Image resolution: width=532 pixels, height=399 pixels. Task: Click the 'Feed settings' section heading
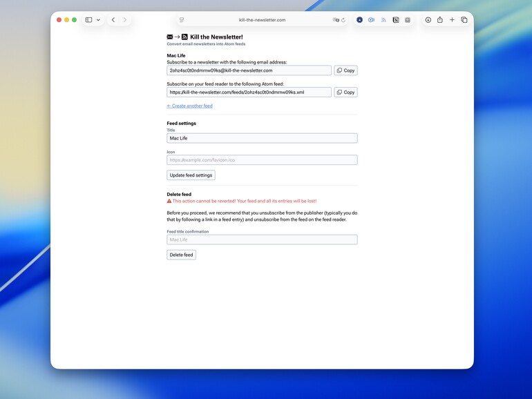pos(182,124)
